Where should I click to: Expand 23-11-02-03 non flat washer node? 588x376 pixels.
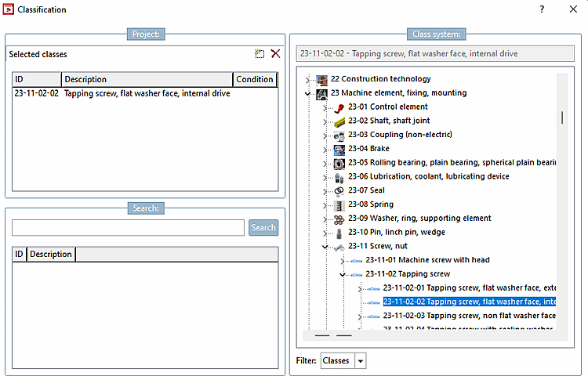point(360,316)
